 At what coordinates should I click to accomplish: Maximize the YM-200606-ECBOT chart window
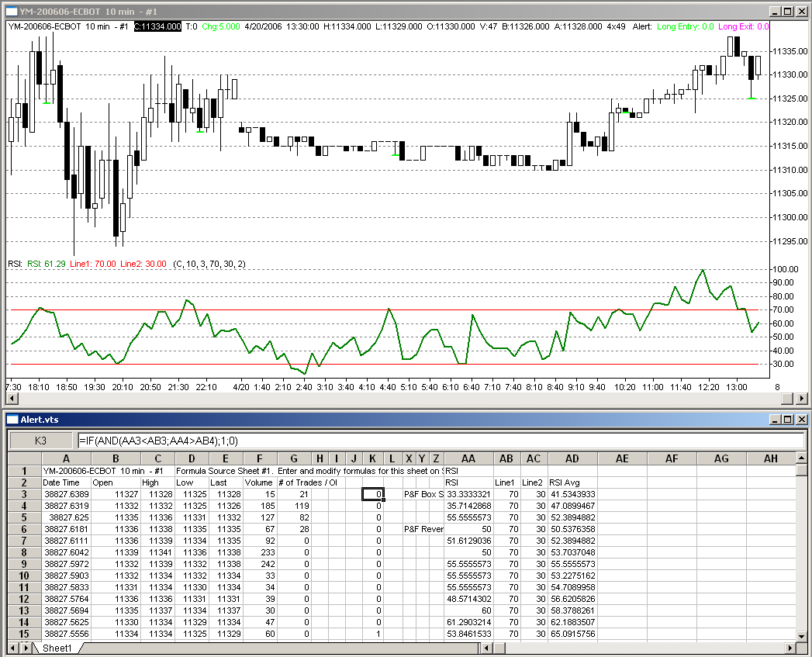tap(787, 12)
